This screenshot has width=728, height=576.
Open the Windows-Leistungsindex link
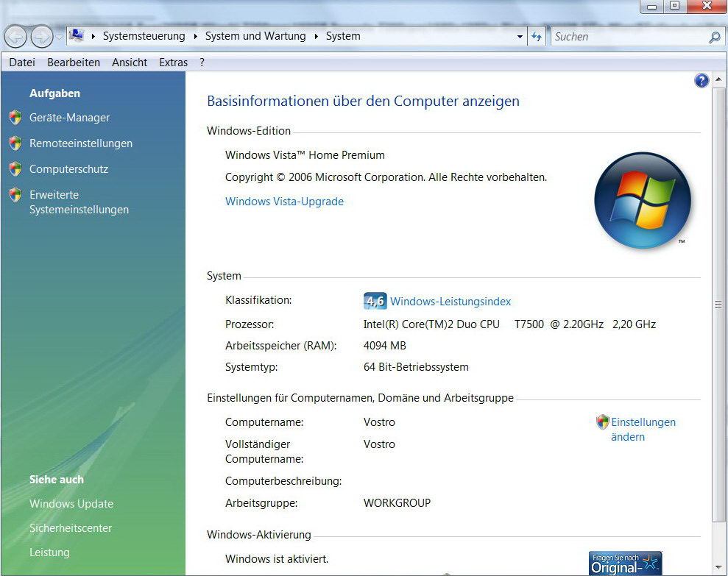pos(450,302)
